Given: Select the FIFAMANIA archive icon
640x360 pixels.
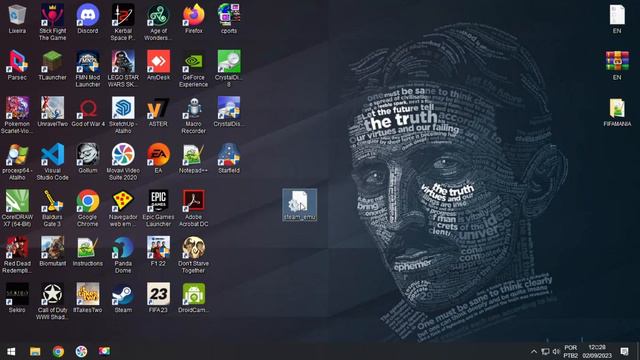Looking at the screenshot, I should [617, 112].
